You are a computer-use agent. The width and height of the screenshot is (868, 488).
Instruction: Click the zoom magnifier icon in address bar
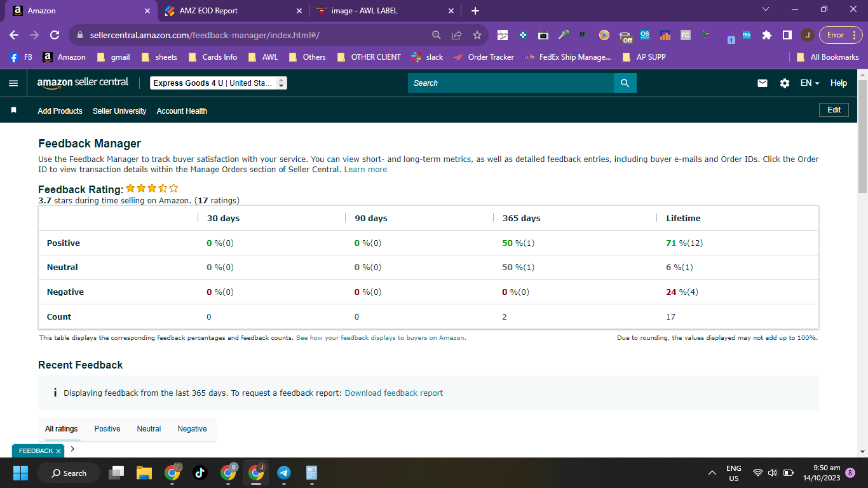[x=436, y=35]
